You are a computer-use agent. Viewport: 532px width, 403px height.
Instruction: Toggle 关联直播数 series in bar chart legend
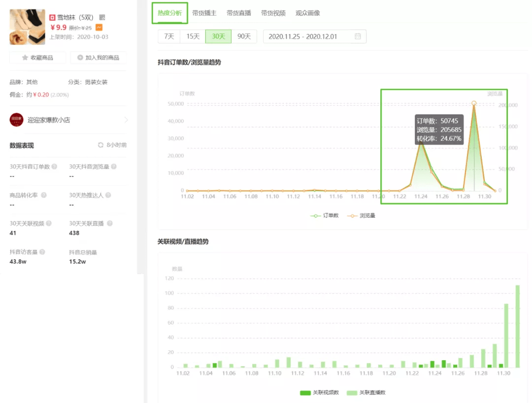[367, 393]
